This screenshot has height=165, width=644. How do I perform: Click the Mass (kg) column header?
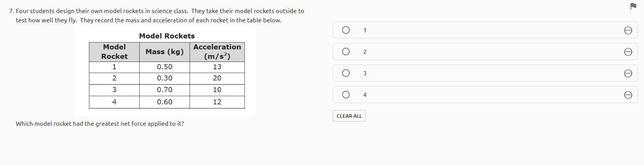[x=164, y=52]
